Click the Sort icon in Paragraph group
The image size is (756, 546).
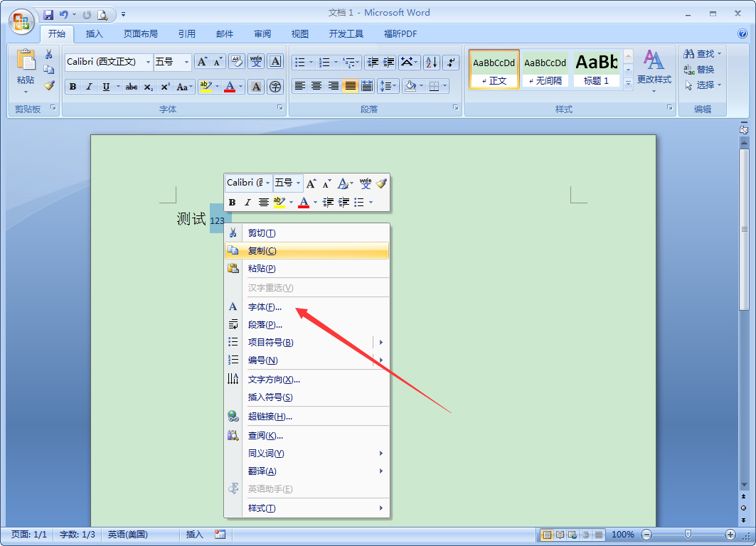[430, 62]
